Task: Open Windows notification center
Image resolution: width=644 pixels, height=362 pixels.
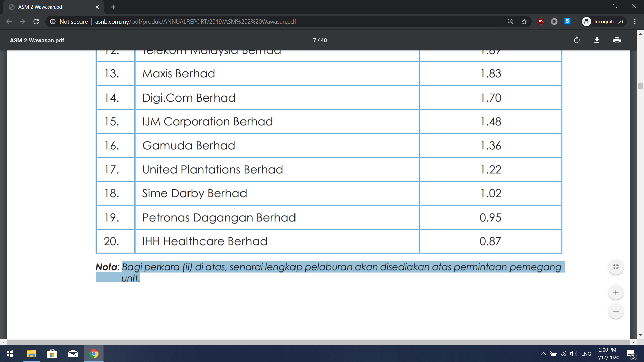Action: 631,354
